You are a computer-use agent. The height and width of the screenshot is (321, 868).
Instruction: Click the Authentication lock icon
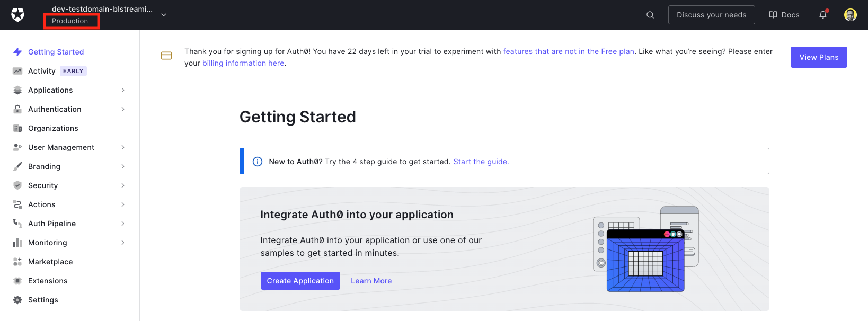pyautogui.click(x=17, y=109)
